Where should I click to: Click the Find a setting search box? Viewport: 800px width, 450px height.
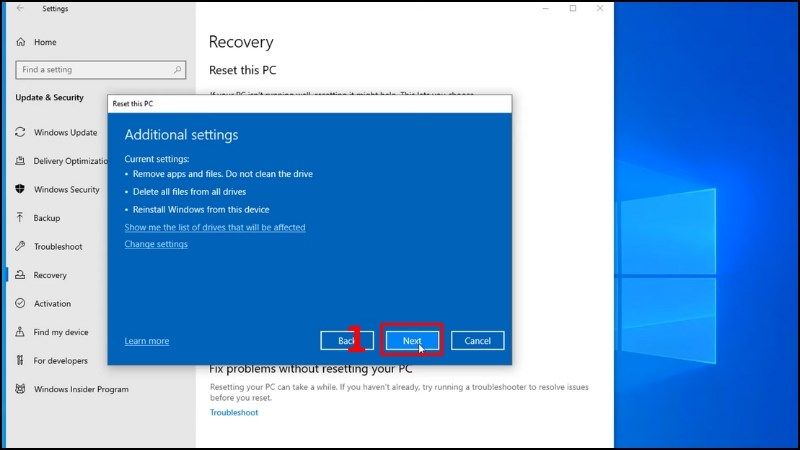(x=101, y=69)
